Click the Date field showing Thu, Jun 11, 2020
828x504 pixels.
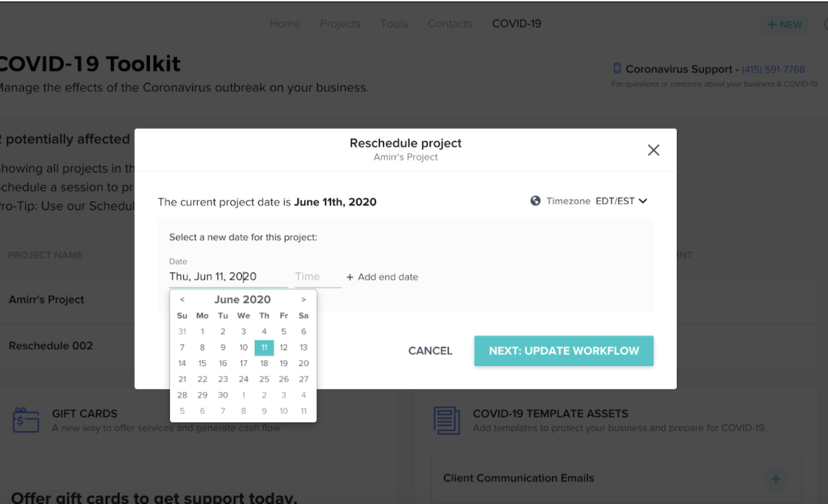pyautogui.click(x=228, y=277)
